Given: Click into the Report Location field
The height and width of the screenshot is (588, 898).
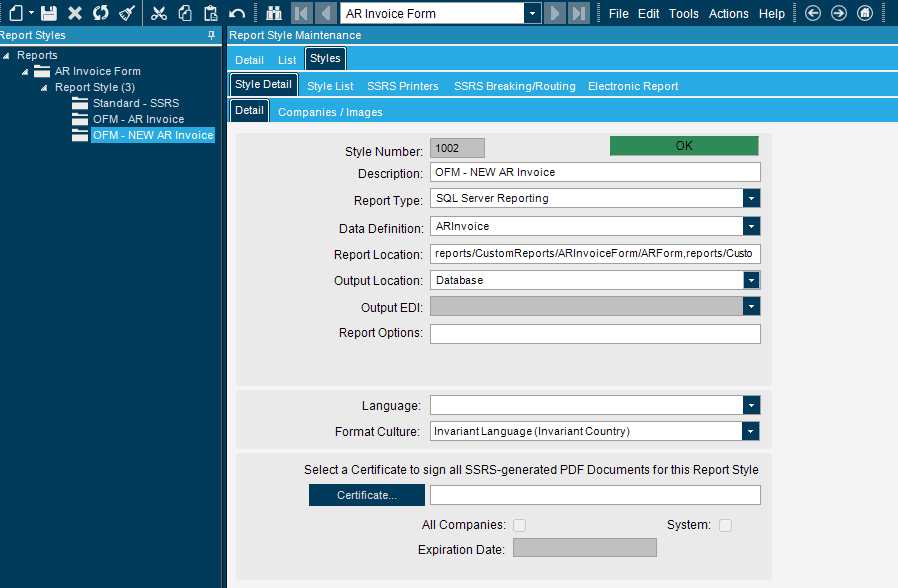Looking at the screenshot, I should click(595, 254).
